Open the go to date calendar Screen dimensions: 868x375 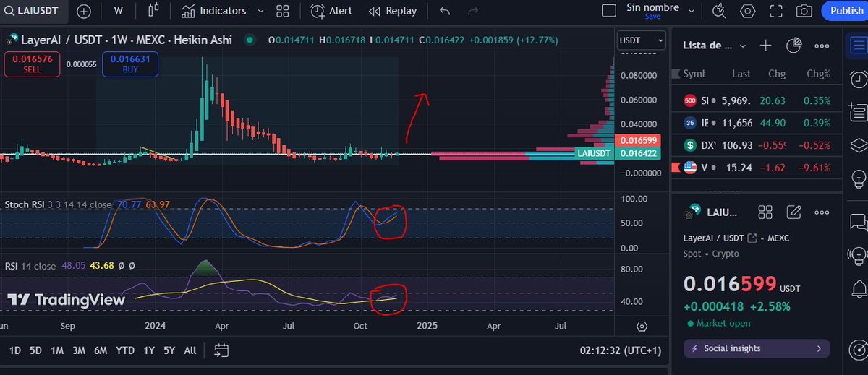pos(221,350)
